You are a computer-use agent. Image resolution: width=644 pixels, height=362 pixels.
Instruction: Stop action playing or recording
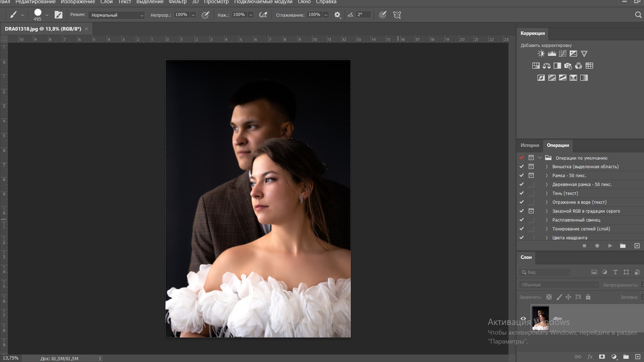[x=584, y=246]
